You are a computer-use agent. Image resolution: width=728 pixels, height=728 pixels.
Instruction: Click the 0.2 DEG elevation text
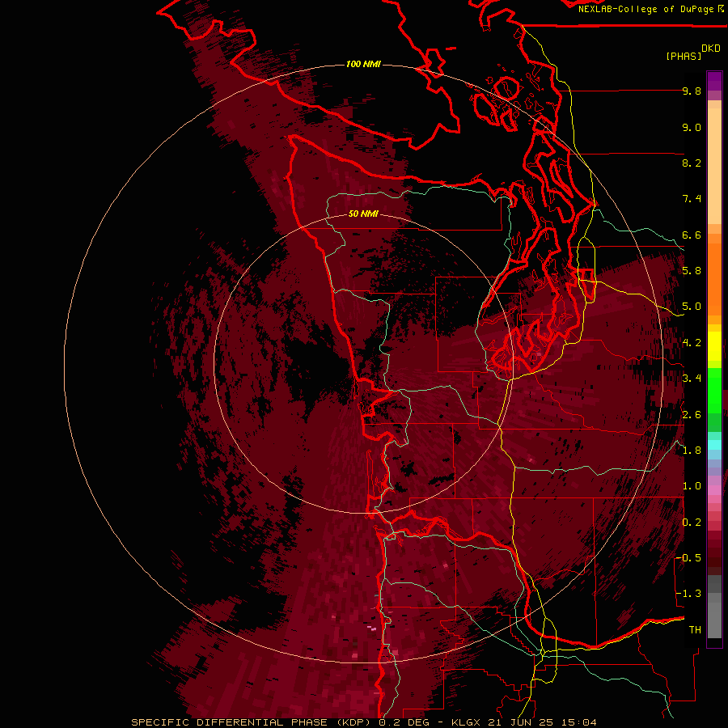click(404, 722)
